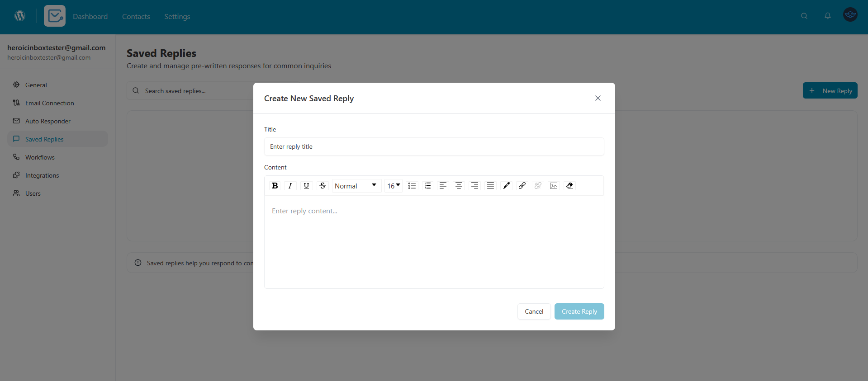The width and height of the screenshot is (868, 381).
Task: Cancel the new saved reply dialog
Action: (x=534, y=311)
